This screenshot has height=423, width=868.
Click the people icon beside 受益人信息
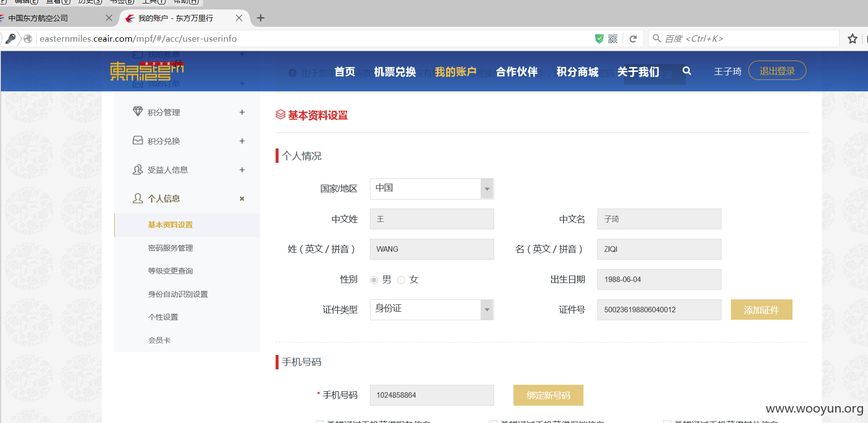coord(138,169)
